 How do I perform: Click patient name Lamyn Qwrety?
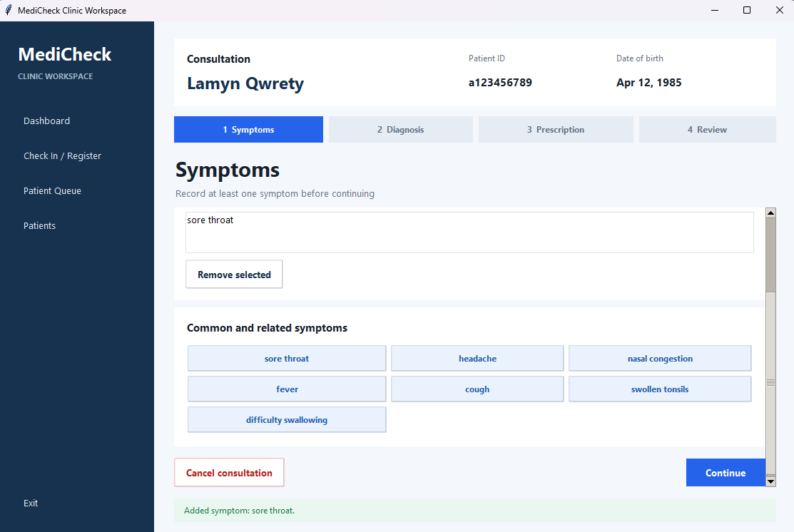(245, 83)
